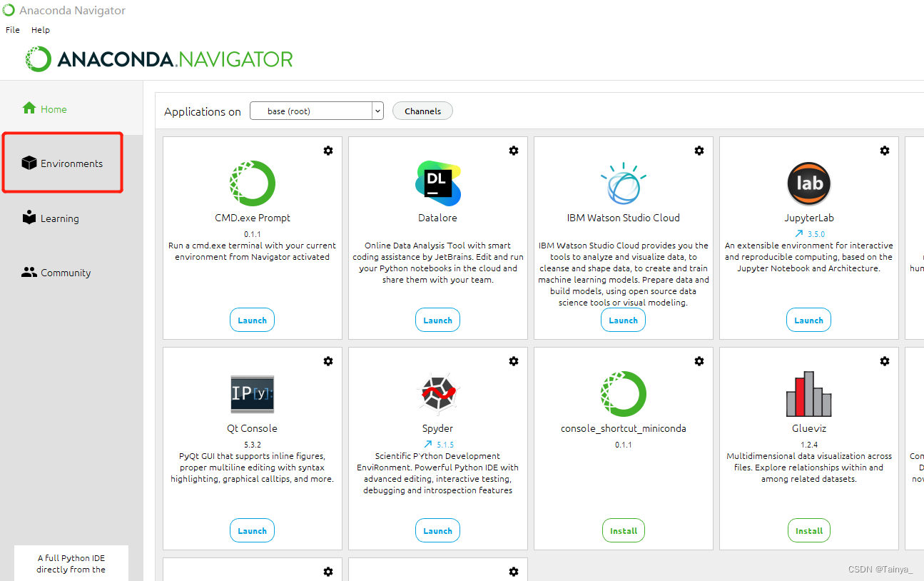Click the Learning book icon

(x=29, y=218)
